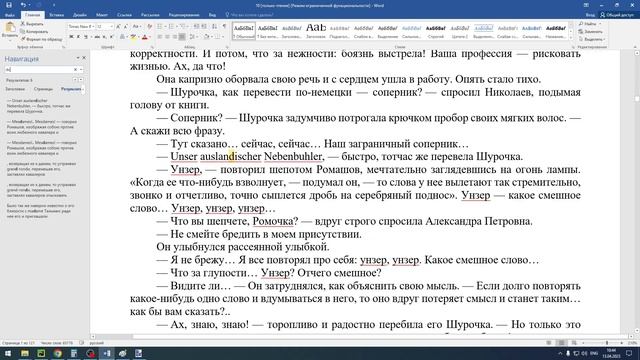Open Выделить dropdown in editing group
Image resolution: width=640 pixels, height=360 pixels.
(x=591, y=39)
